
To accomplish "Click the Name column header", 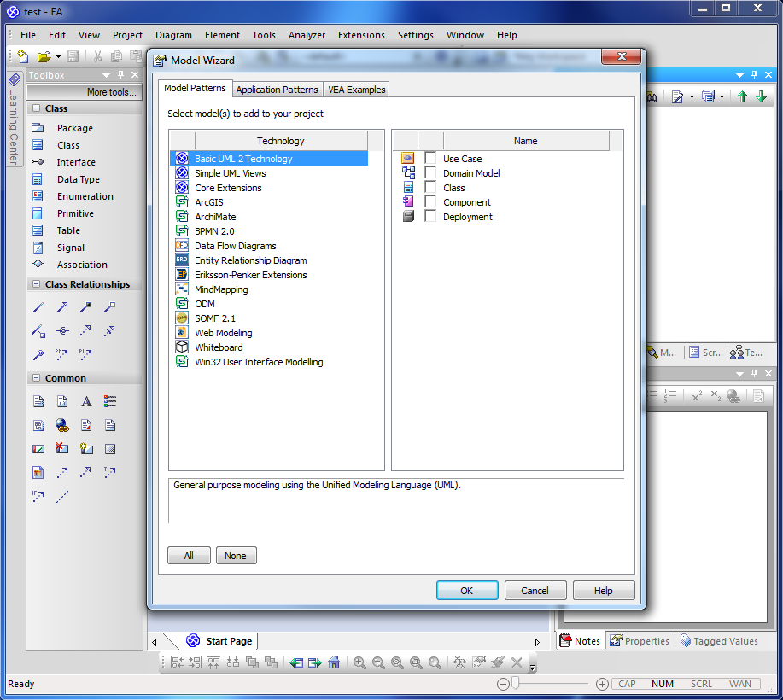I will point(526,141).
